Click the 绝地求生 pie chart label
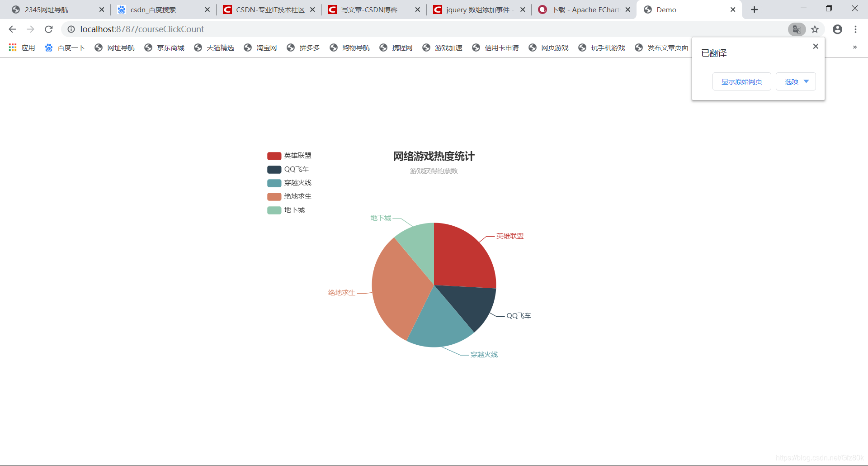 341,293
